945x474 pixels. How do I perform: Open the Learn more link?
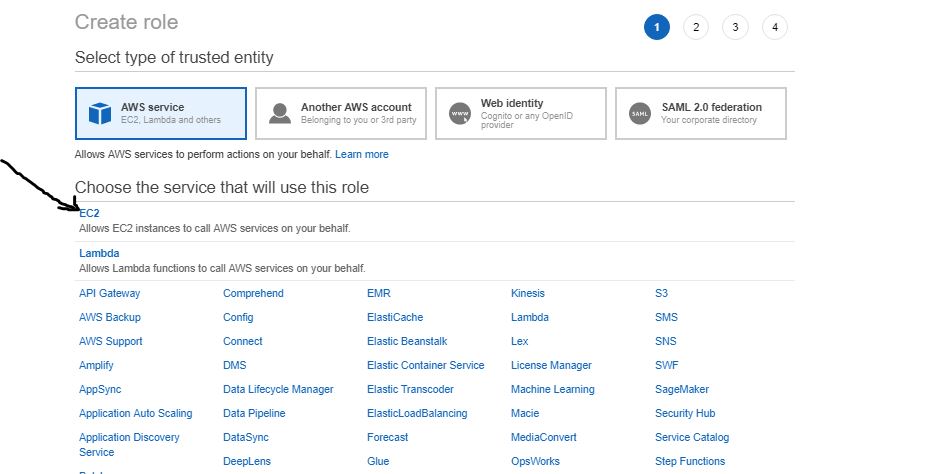pos(362,154)
